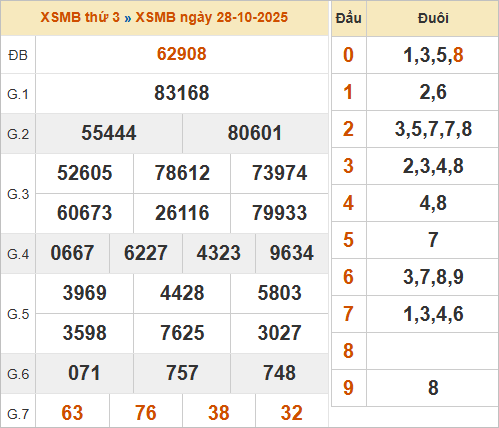499x428 pixels.
Task: Click G.3 number 73974
Action: [279, 173]
